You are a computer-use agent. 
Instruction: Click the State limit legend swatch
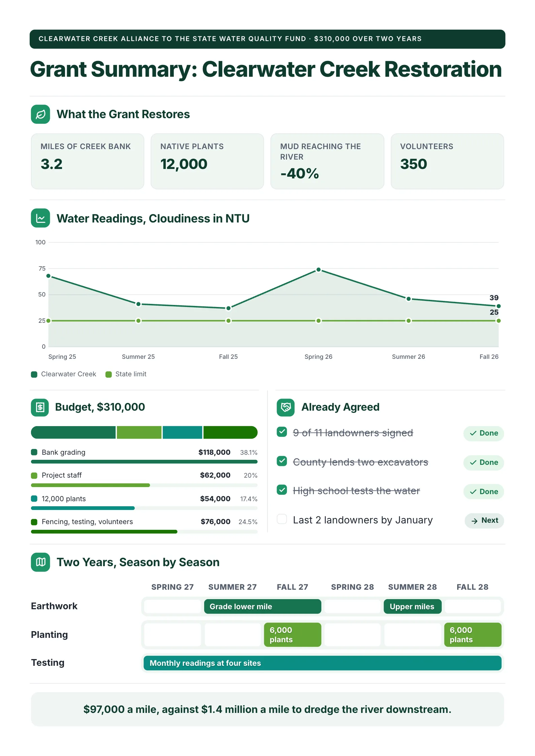coord(108,374)
